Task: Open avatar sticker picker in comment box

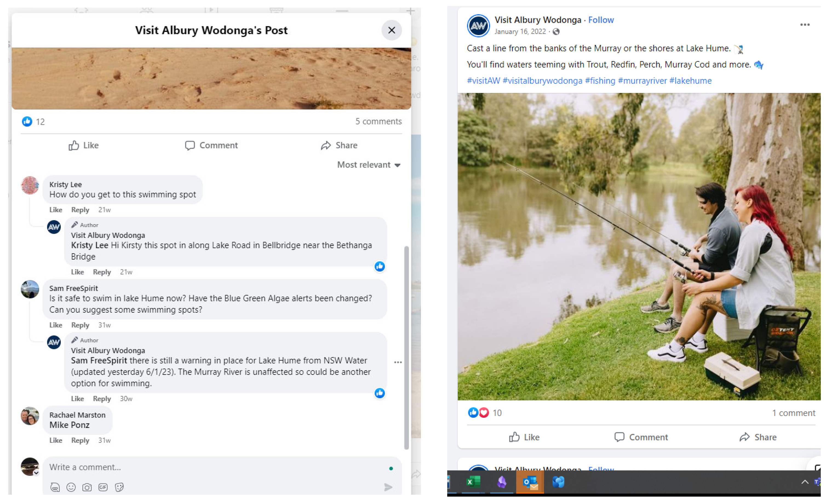Action: 55,487
